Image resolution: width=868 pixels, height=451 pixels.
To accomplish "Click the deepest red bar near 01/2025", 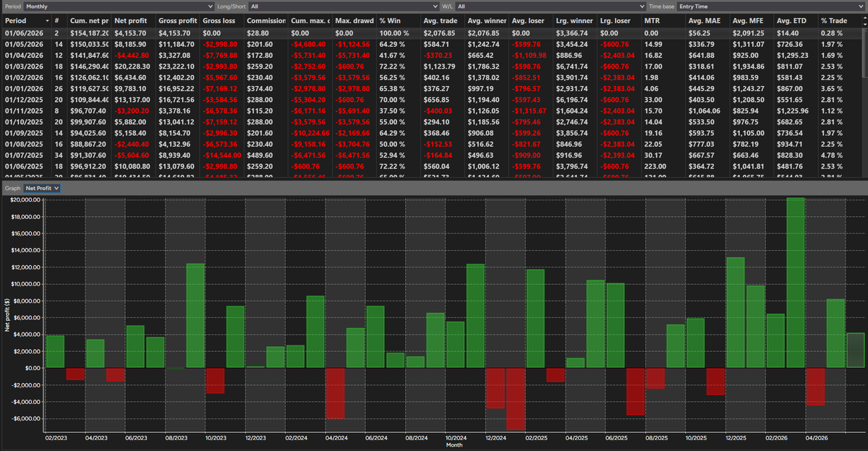I will click(516, 399).
